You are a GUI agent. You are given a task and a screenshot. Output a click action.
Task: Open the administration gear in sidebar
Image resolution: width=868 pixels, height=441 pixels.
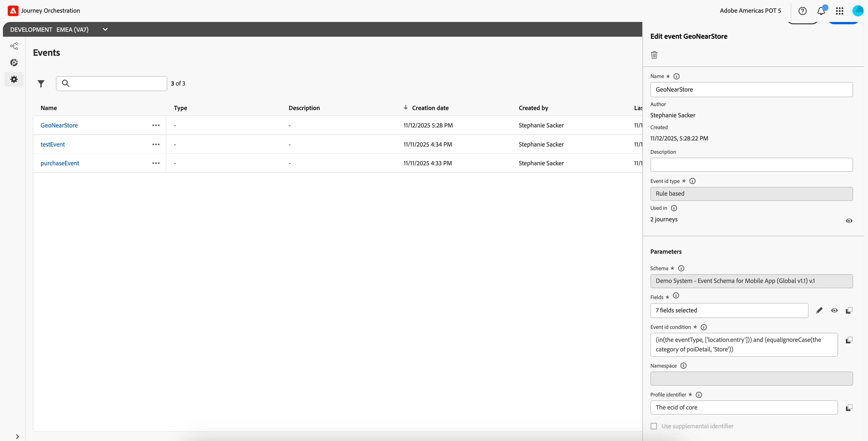(14, 79)
